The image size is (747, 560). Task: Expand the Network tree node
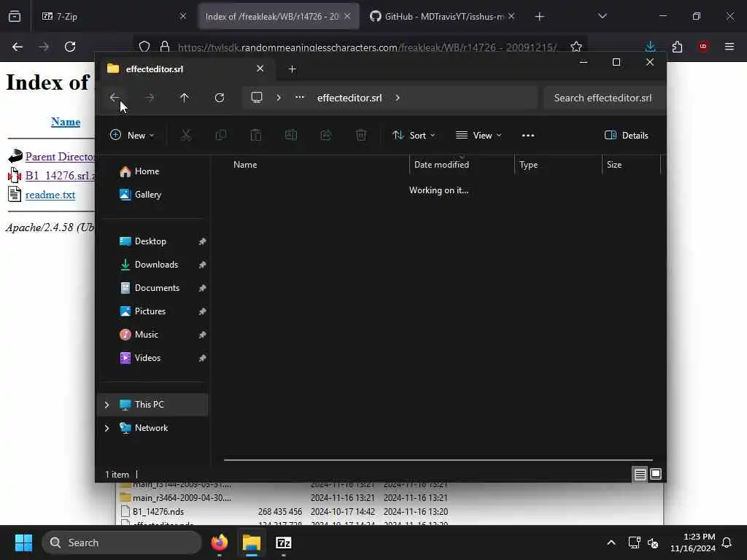(x=107, y=427)
